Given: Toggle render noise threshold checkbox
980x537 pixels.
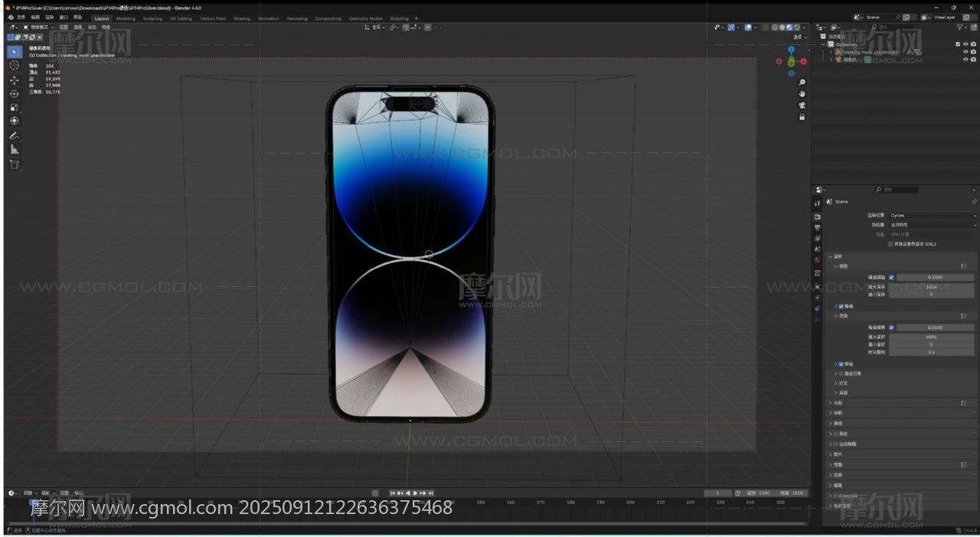Looking at the screenshot, I should [891, 327].
